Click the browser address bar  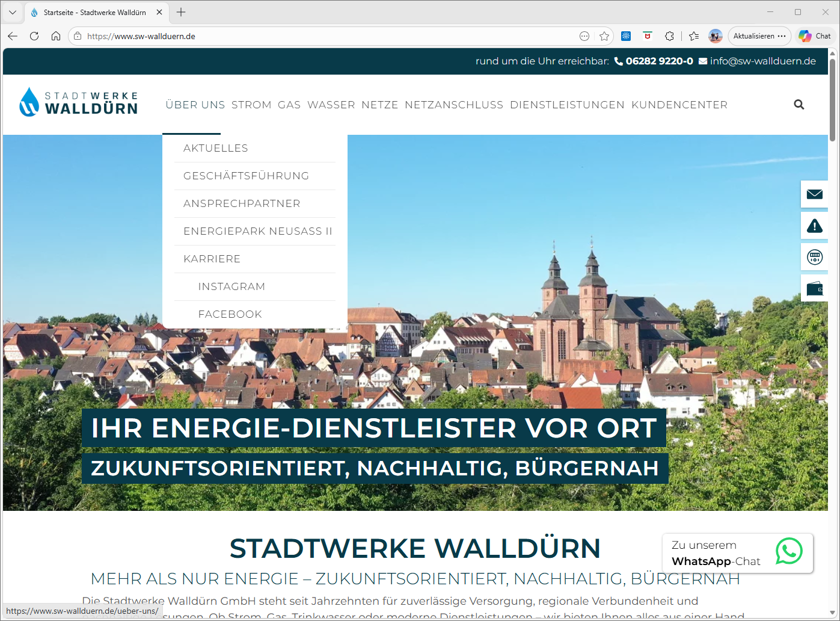click(325, 36)
